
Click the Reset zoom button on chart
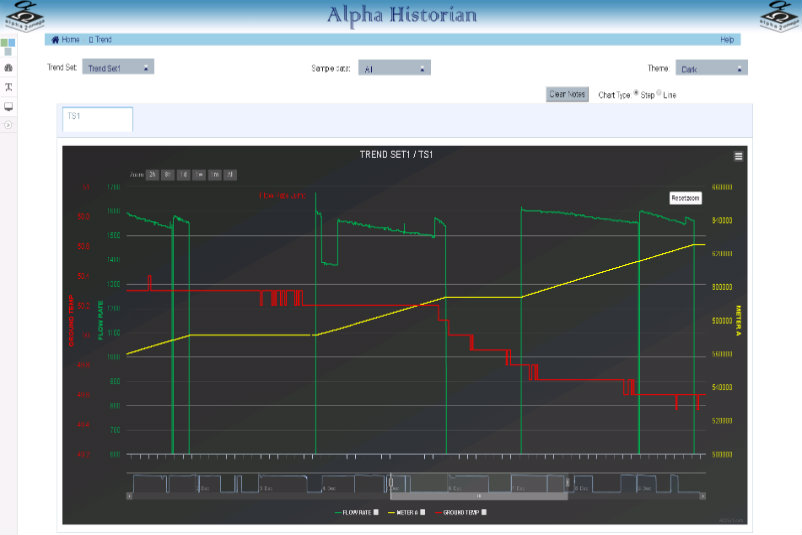point(686,198)
